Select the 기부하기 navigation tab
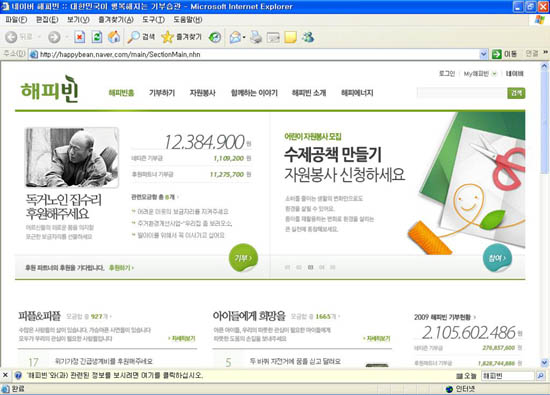This screenshot has width=550, height=395. [x=162, y=93]
